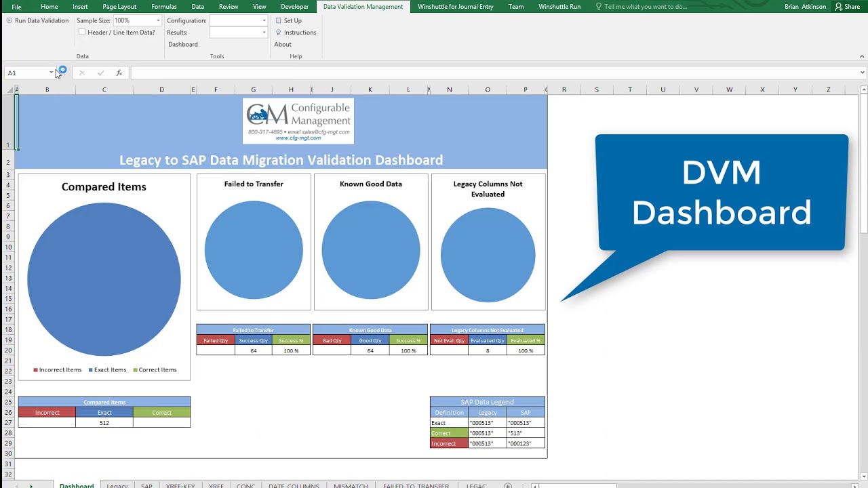Image resolution: width=868 pixels, height=488 pixels.
Task: Click the green Correct header in Compared Items
Action: tap(161, 412)
